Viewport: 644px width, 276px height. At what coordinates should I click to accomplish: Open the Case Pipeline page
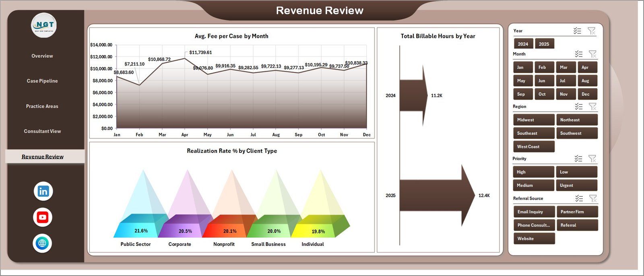point(42,81)
